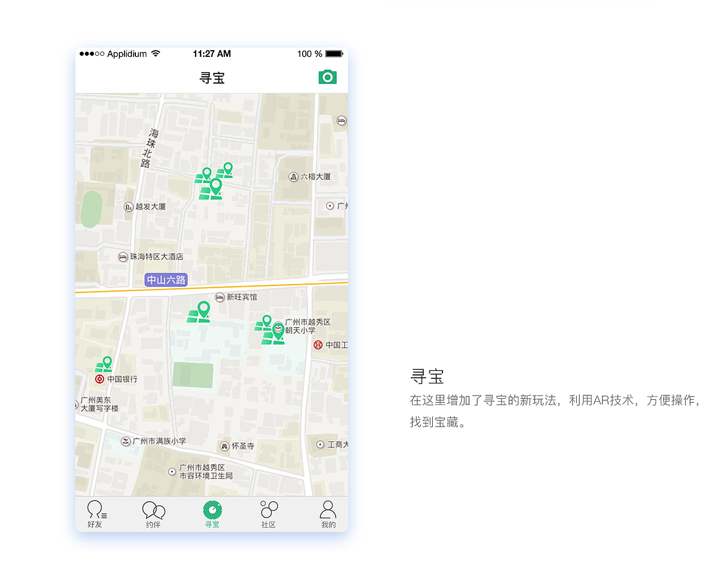This screenshot has width=728, height=574.
Task: Tap the treasure pin below 新旺宾馆
Action: [x=200, y=310]
